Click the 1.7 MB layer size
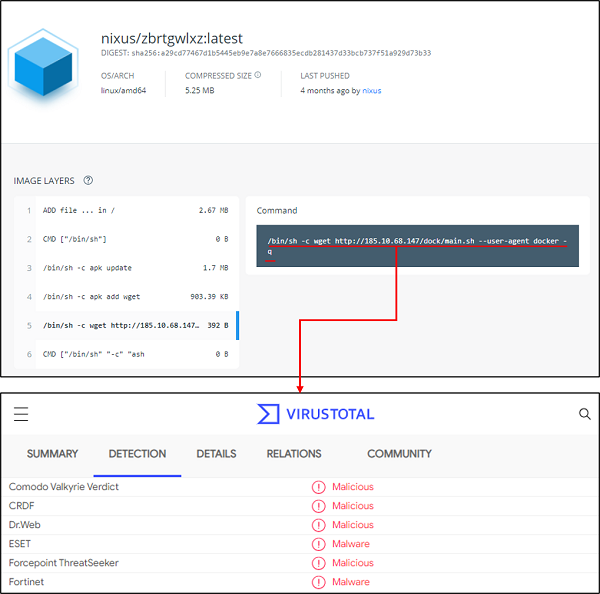Screen dimensions: 600x594 point(215,268)
